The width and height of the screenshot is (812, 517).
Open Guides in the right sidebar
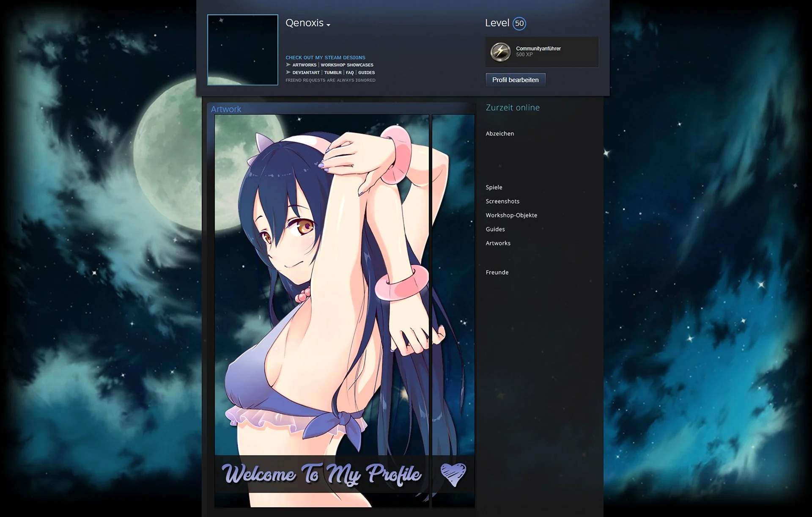[495, 229]
